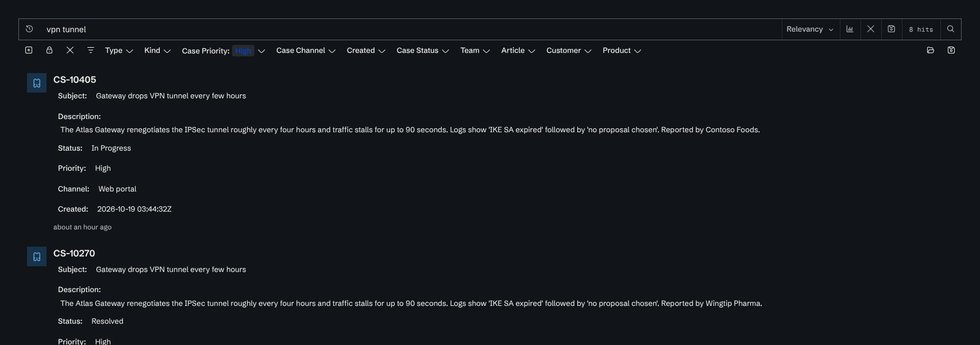This screenshot has height=345, width=980.
Task: Open search history clock icon
Action: point(29,29)
